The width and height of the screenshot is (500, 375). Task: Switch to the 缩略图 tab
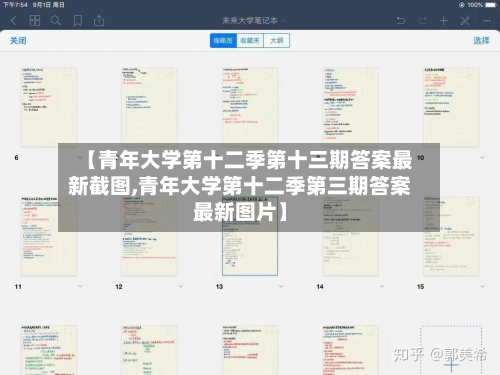(223, 41)
